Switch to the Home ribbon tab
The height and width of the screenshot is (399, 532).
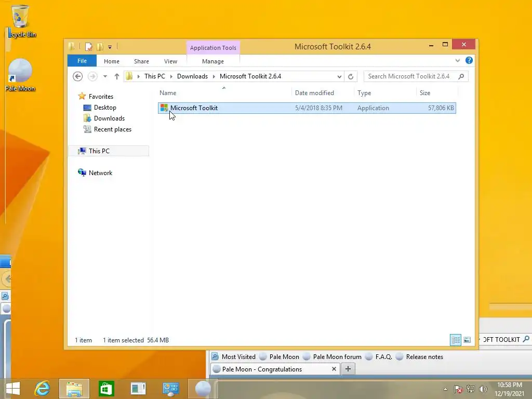[112, 61]
